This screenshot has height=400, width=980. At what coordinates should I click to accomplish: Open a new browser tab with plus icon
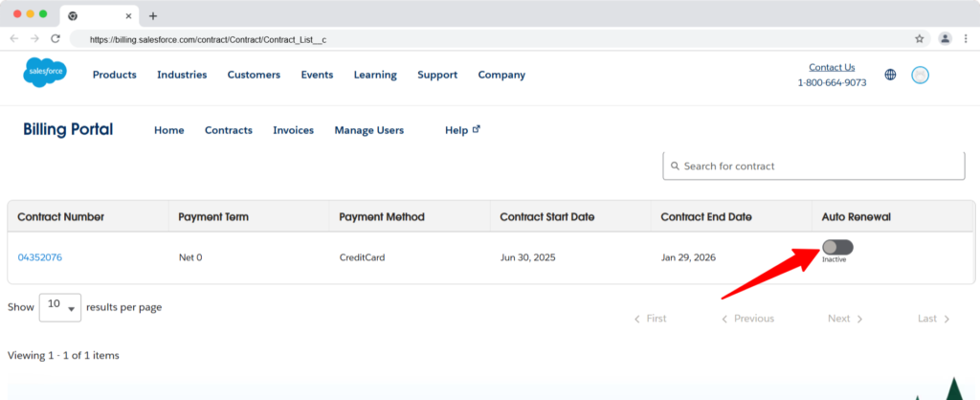pyautogui.click(x=153, y=16)
